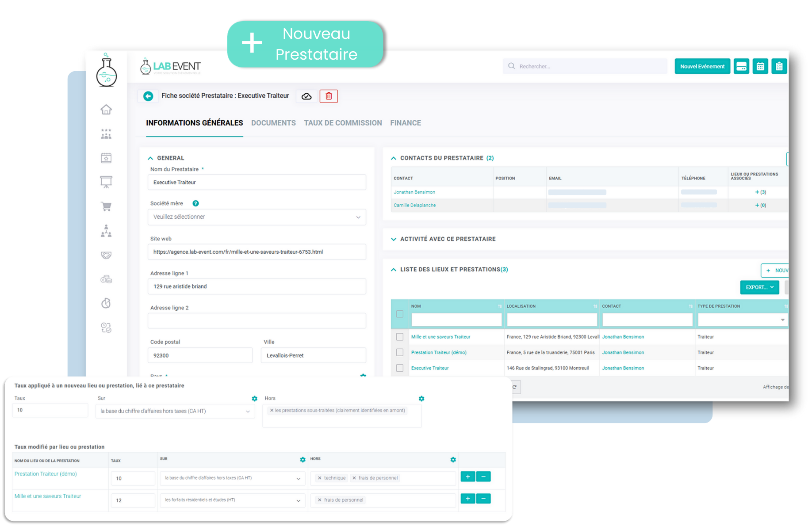This screenshot has width=812, height=526.
Task: Open Sur dropdown in Prestation Traiteur (démo) row
Action: pyautogui.click(x=233, y=478)
